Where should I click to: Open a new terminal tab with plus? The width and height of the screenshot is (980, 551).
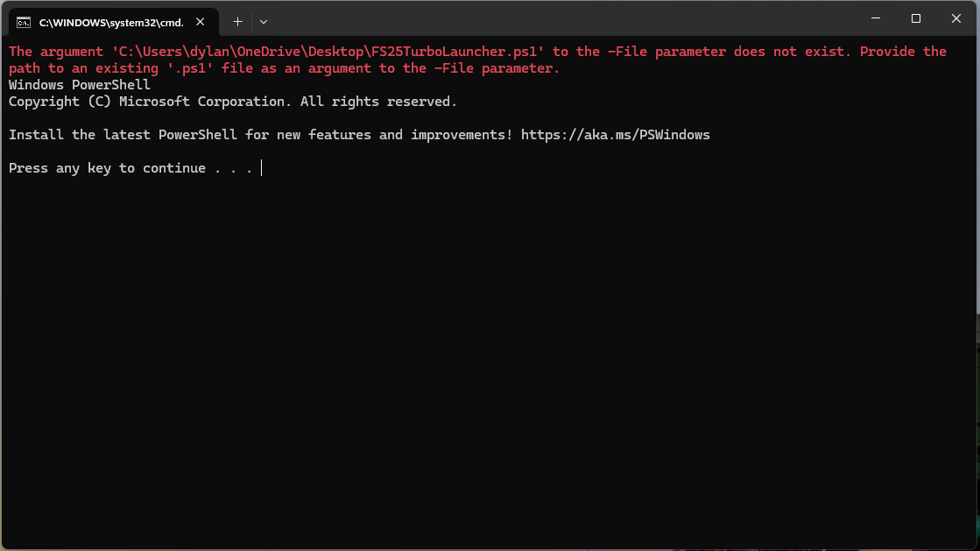237,21
